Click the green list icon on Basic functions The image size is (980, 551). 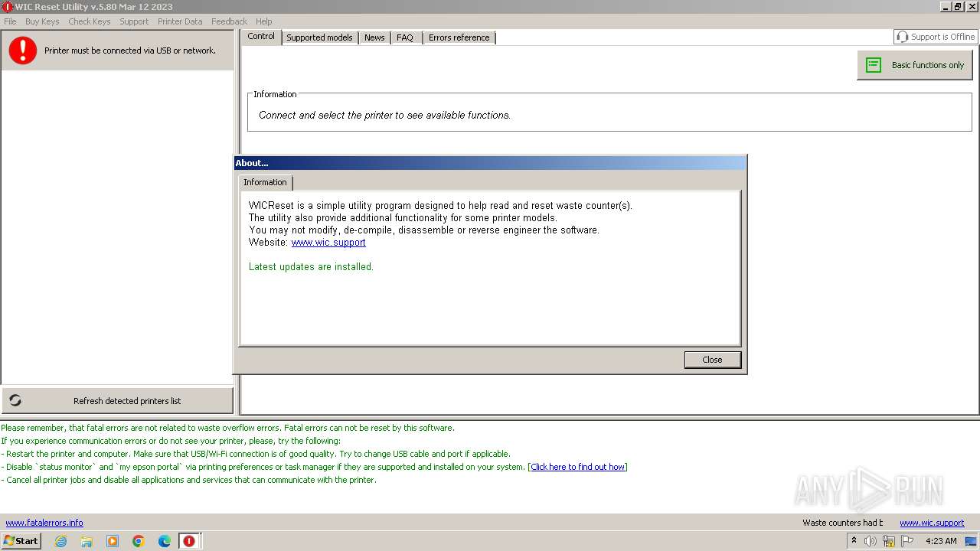[x=874, y=65]
